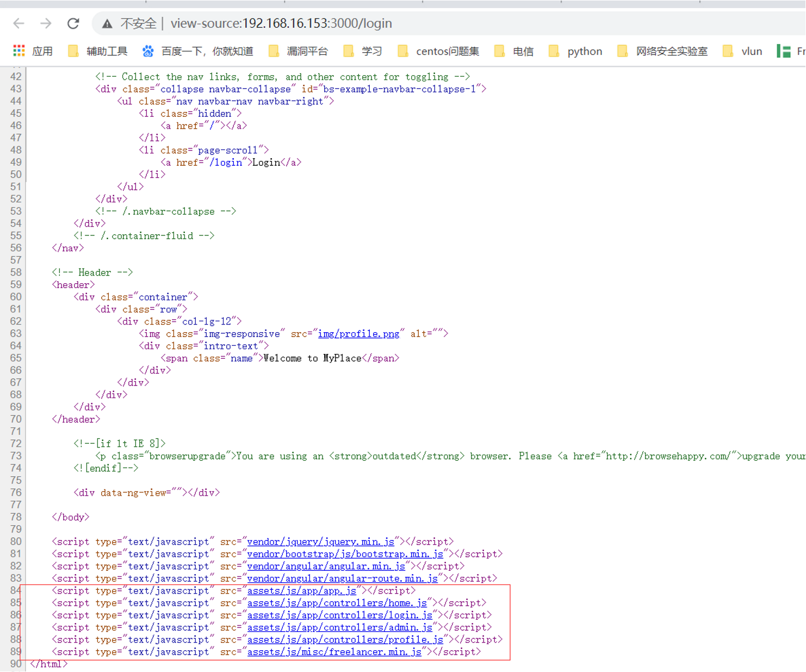Screen dimensions: 806x672
Task: Open the 辅助工具 bookmark folder
Action: tap(98, 51)
